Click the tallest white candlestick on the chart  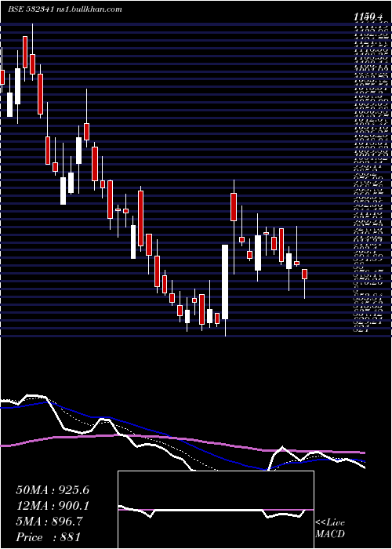point(225,282)
